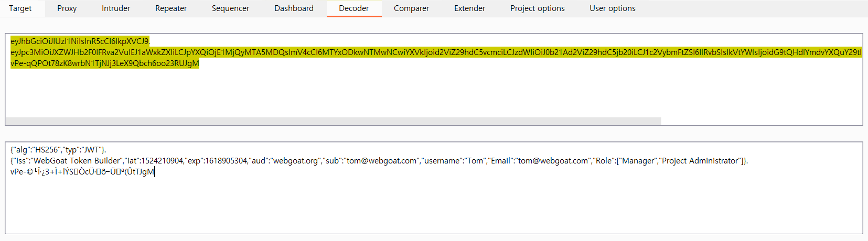Click the JWT signature line vPe-qQPOt78zK8wrb

click(x=105, y=63)
